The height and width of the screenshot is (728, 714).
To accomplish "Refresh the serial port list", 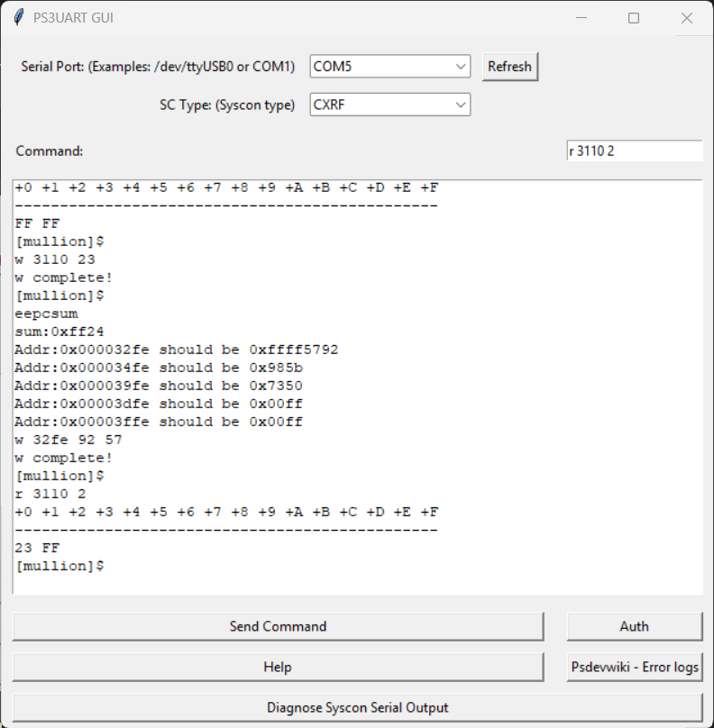I will [x=509, y=67].
